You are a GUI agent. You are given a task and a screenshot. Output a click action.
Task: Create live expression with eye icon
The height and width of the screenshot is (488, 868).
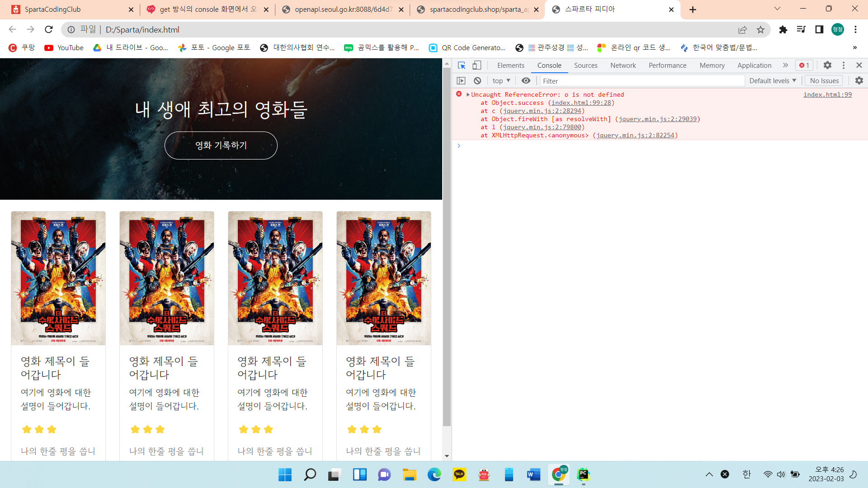coord(526,81)
